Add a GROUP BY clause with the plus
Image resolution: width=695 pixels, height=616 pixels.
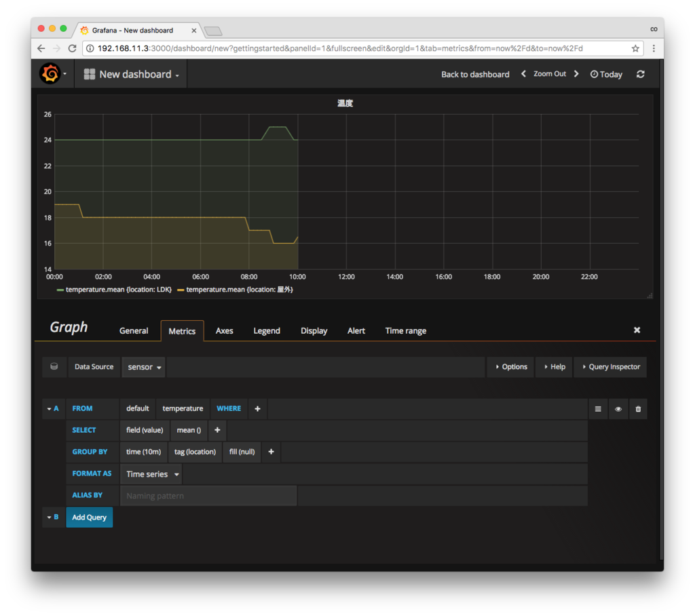[x=271, y=452]
